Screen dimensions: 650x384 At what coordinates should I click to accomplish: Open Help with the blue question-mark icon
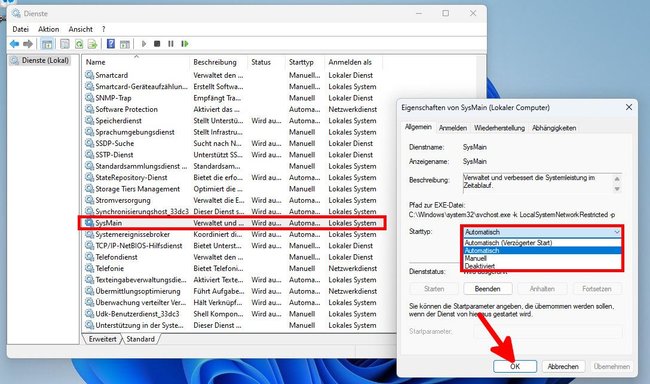(x=111, y=44)
